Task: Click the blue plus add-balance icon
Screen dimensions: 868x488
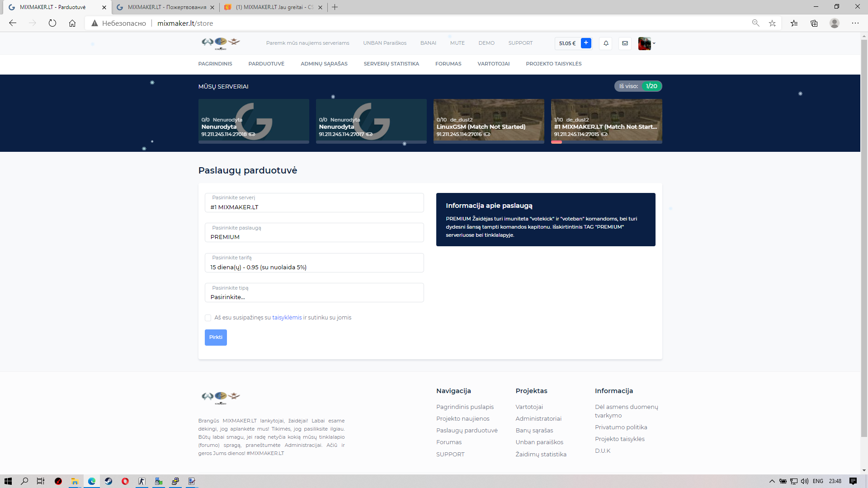Action: click(586, 43)
